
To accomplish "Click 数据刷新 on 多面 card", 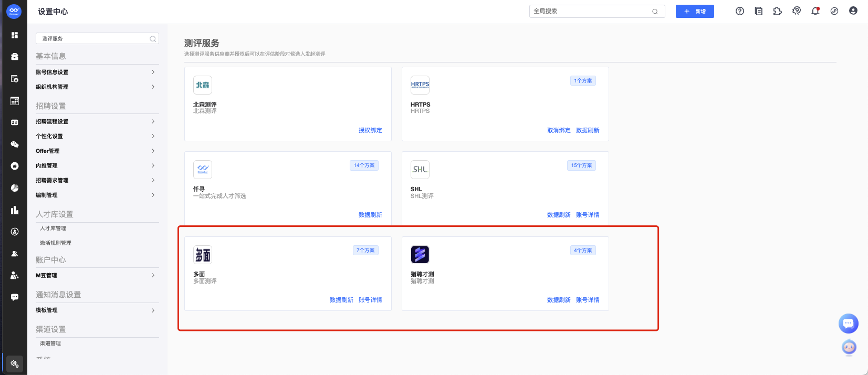I will pyautogui.click(x=341, y=300).
